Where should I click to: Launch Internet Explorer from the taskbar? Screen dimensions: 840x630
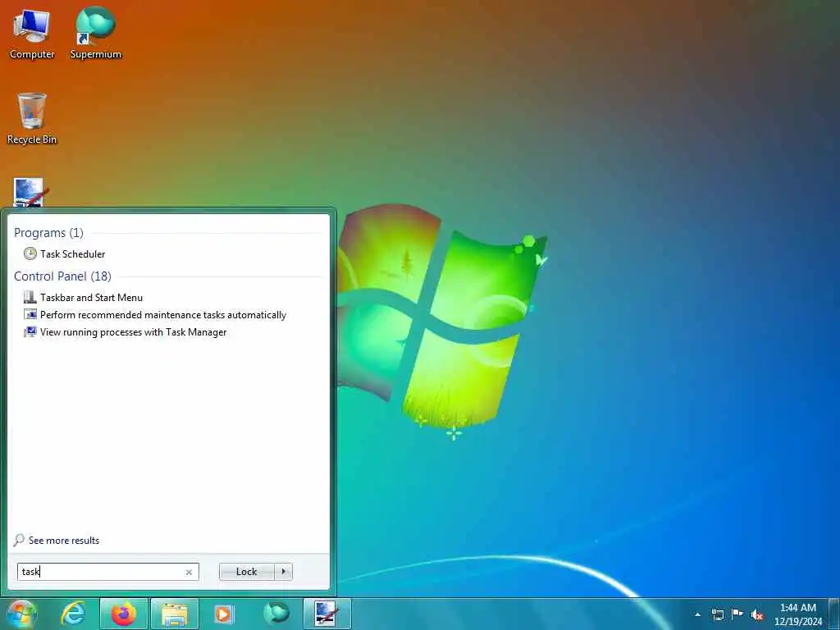coord(73,614)
